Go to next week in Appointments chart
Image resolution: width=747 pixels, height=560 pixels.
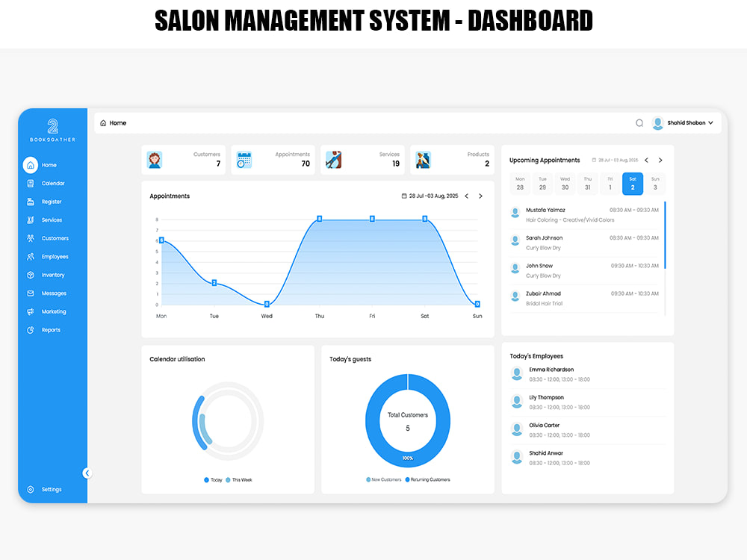click(480, 196)
